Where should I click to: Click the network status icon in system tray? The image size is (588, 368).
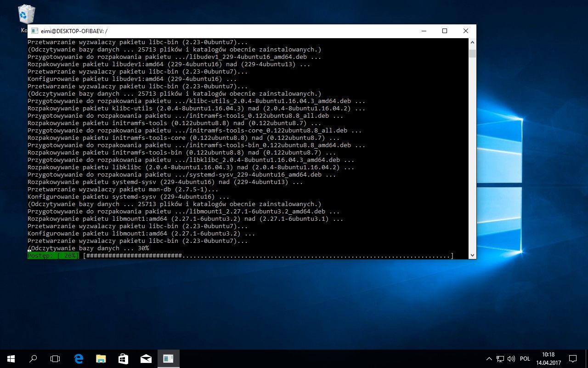click(500, 359)
